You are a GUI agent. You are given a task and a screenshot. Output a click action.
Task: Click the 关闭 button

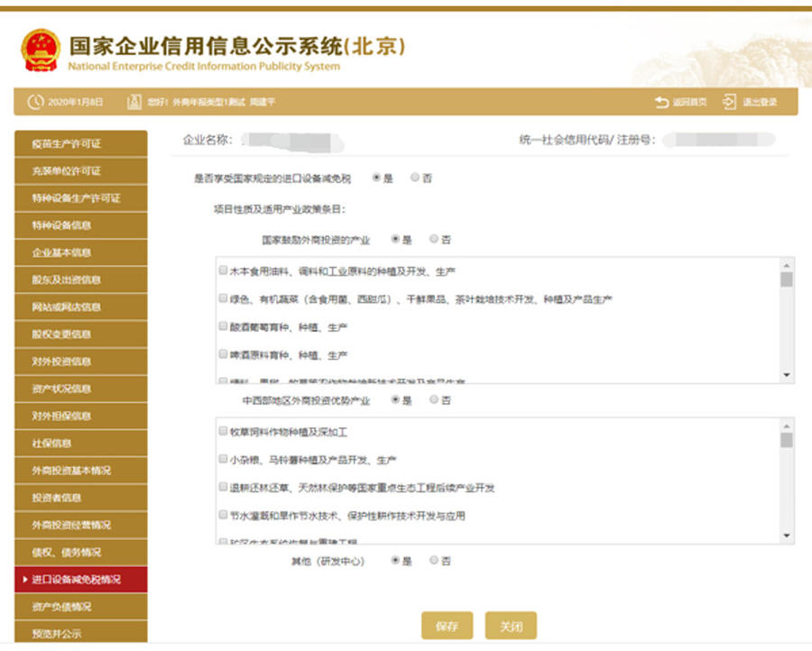pos(511,626)
